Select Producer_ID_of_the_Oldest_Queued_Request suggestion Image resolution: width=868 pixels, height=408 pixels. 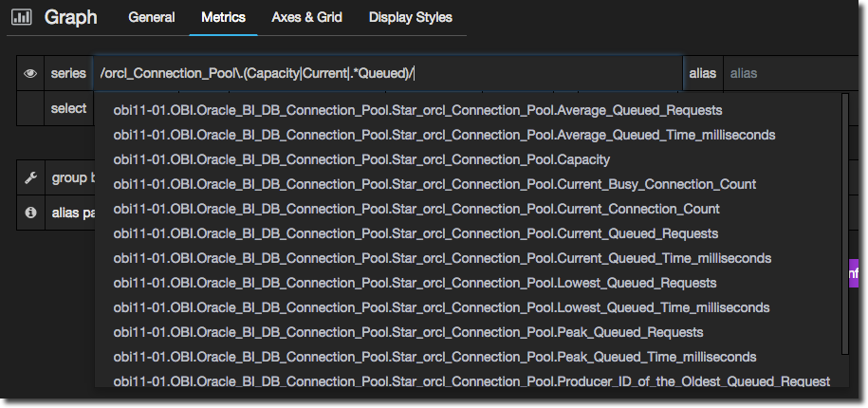pyautogui.click(x=471, y=380)
